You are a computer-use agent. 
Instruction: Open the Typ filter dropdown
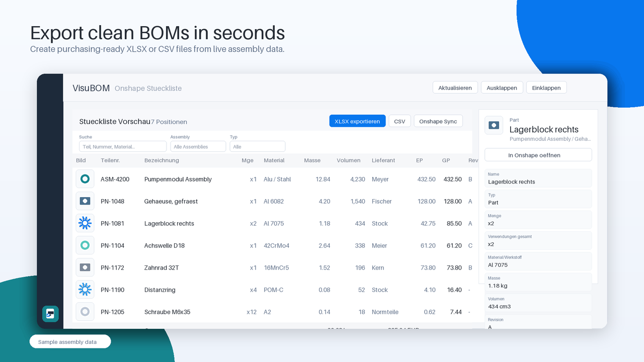click(x=258, y=146)
